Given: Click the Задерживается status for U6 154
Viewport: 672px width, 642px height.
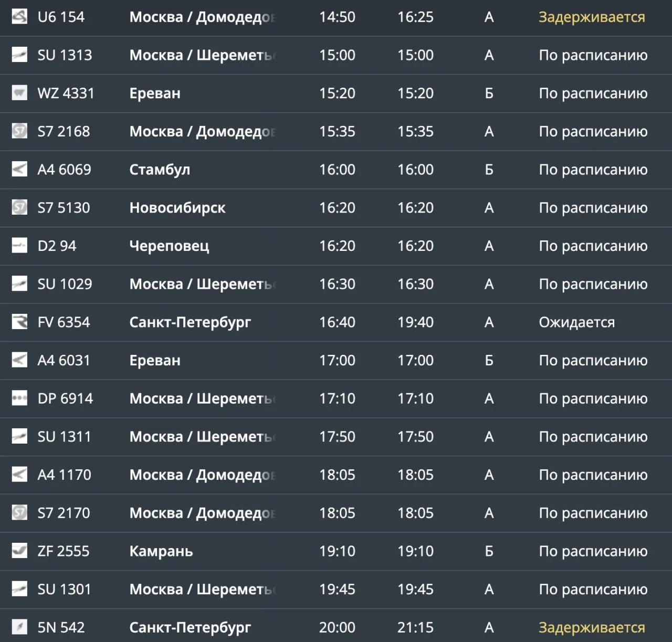Looking at the screenshot, I should (592, 17).
